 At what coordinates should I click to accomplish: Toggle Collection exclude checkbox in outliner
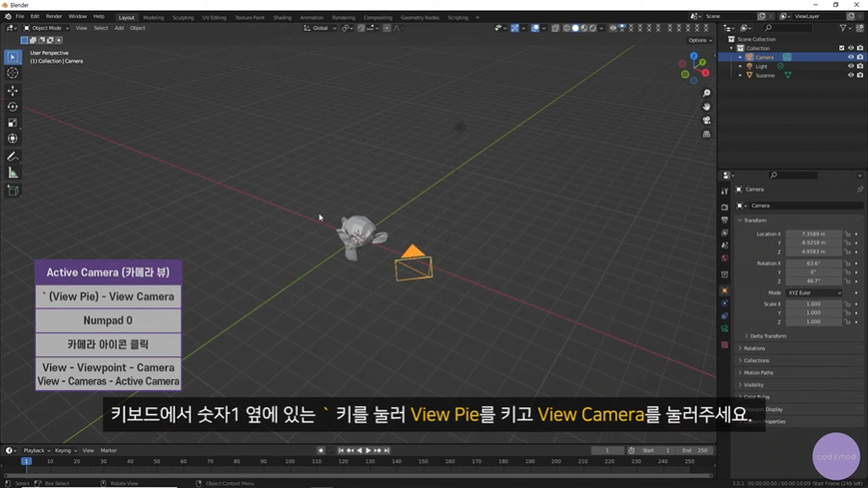point(842,48)
